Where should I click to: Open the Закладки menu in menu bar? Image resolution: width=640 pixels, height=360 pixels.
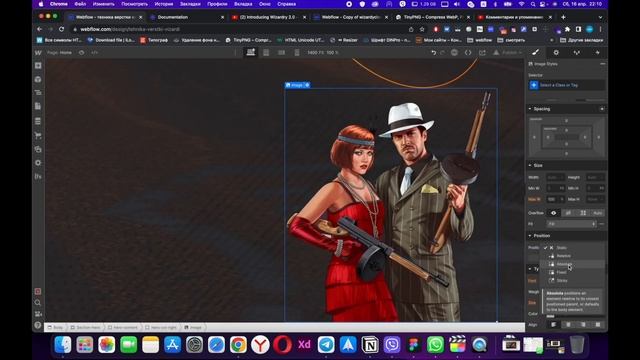coord(190,4)
